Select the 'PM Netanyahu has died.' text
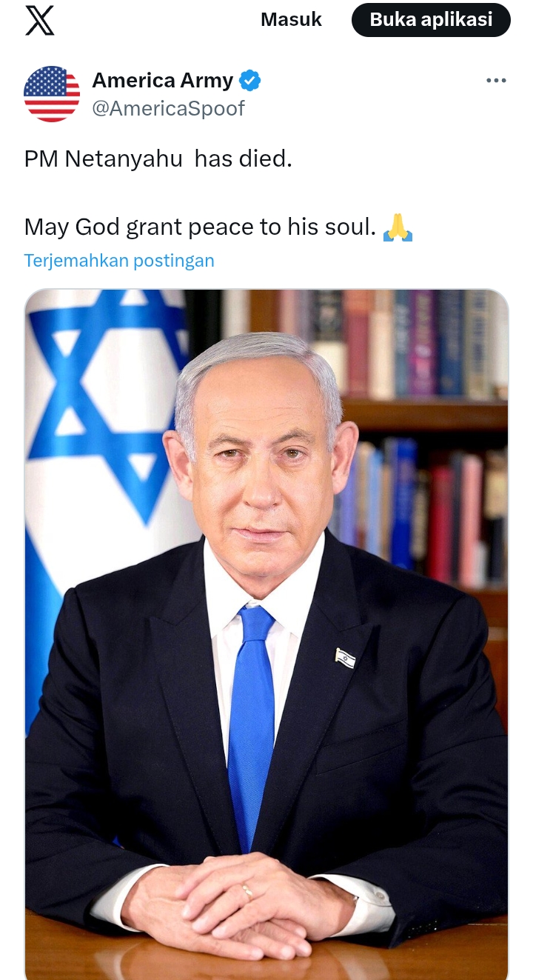Image resolution: width=533 pixels, height=980 pixels. point(158,159)
